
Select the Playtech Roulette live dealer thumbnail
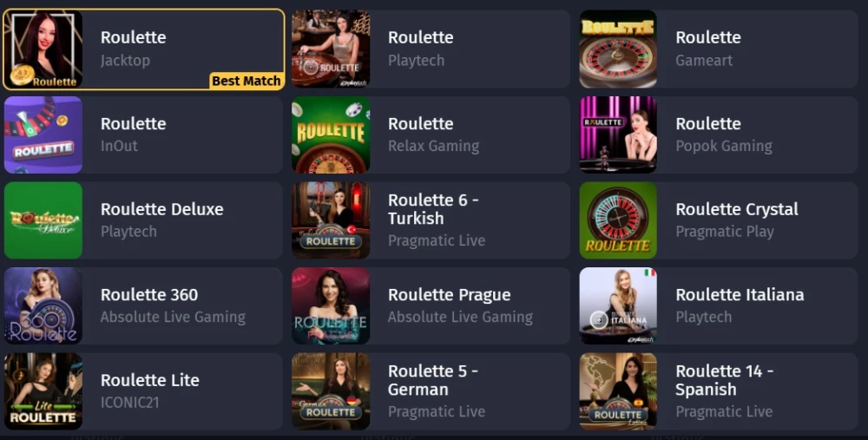[331, 49]
